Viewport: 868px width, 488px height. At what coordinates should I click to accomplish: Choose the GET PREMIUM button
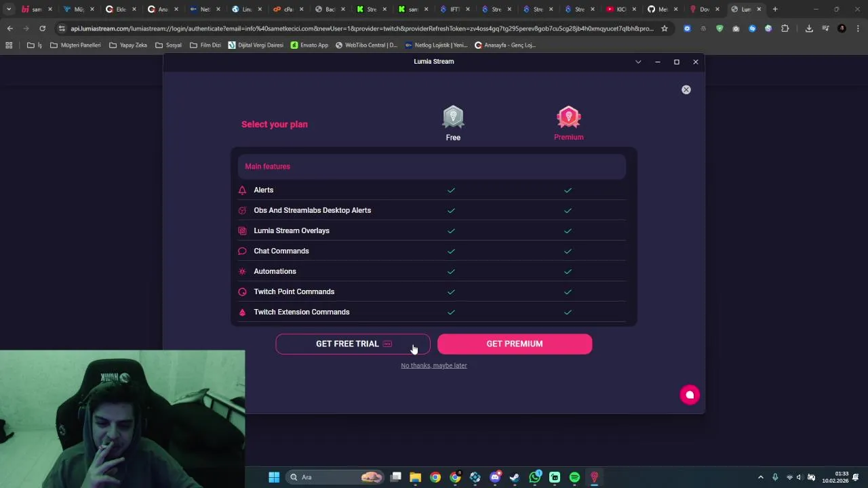tap(515, 344)
